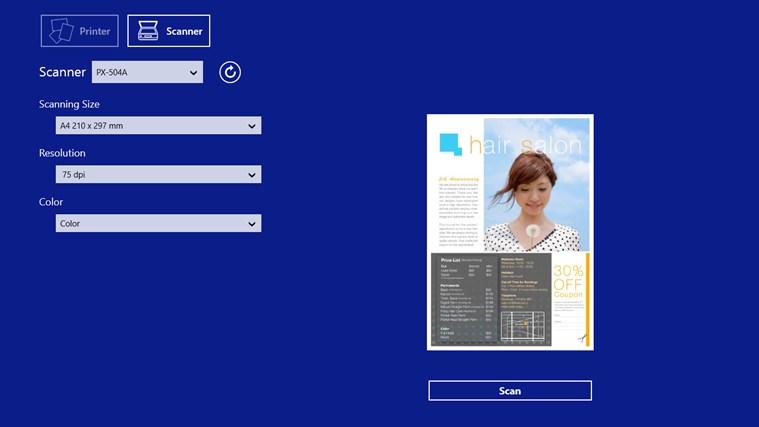Click the blue square logo in preview

point(451,144)
